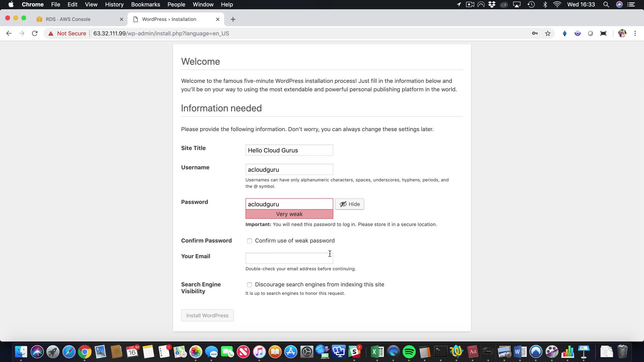Image resolution: width=644 pixels, height=362 pixels.
Task: Switch to the RDS AWS Console tab
Action: pos(68,19)
